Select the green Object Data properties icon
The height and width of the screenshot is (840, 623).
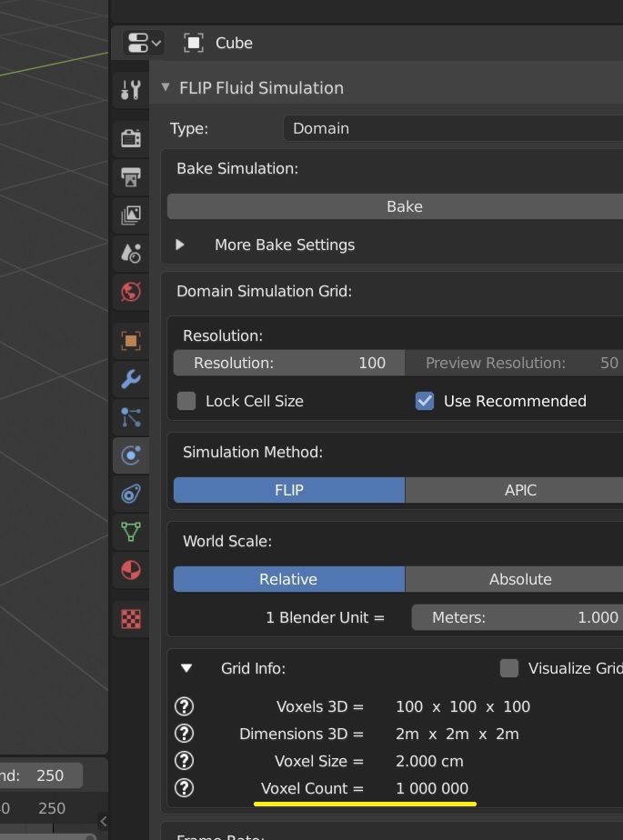pyautogui.click(x=130, y=533)
